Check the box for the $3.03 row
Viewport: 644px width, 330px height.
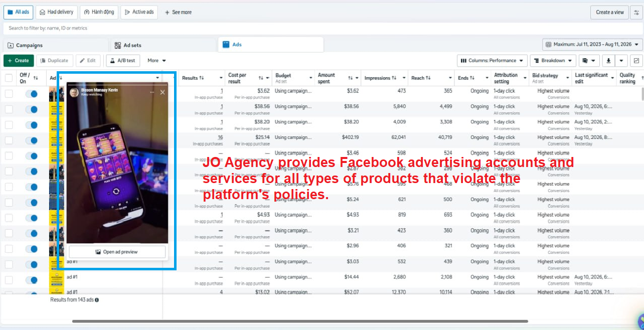(x=9, y=265)
